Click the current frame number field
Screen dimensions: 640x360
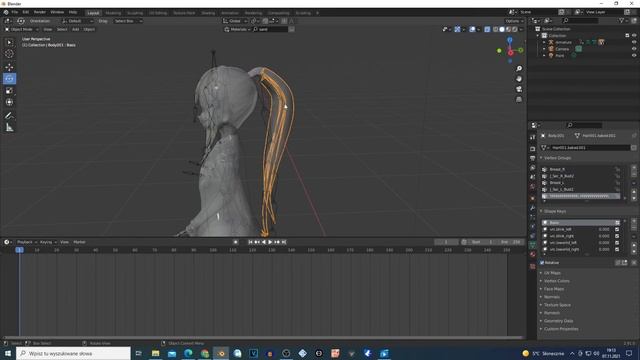(x=446, y=242)
